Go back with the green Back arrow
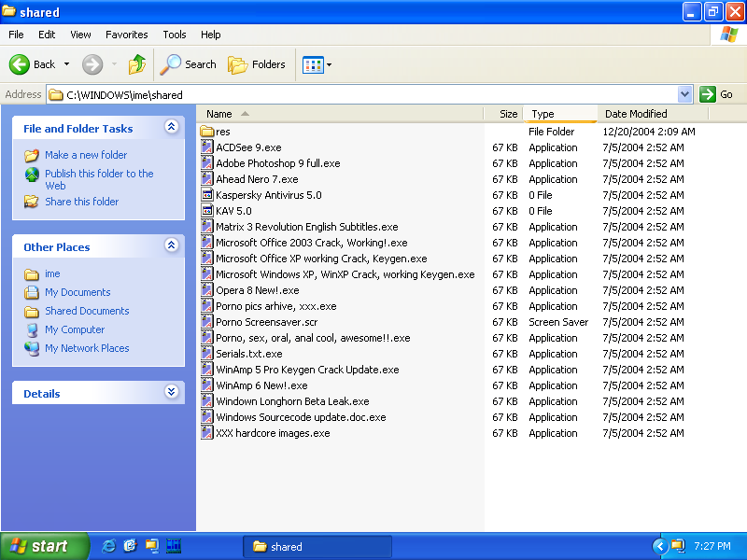The width and height of the screenshot is (747, 560). click(x=20, y=64)
